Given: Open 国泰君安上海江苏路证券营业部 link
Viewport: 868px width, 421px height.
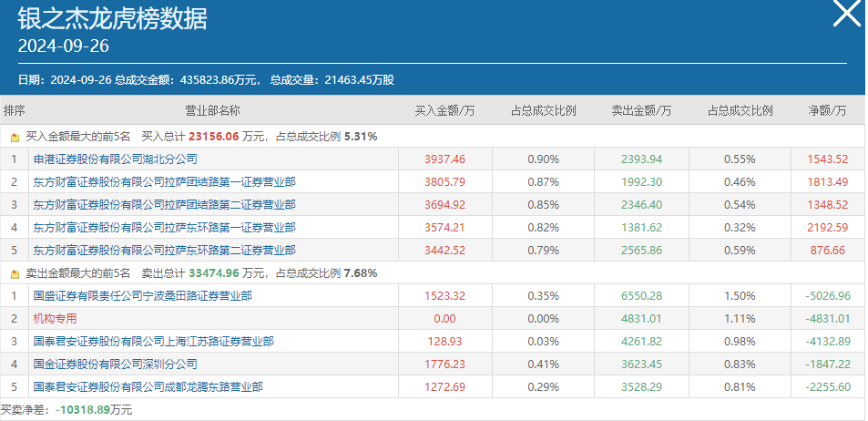Looking at the screenshot, I should click(x=153, y=341).
